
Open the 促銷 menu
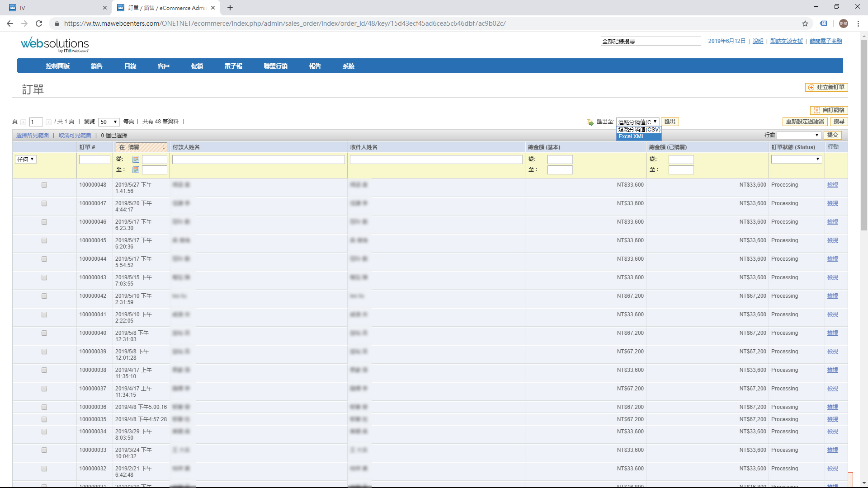(197, 66)
